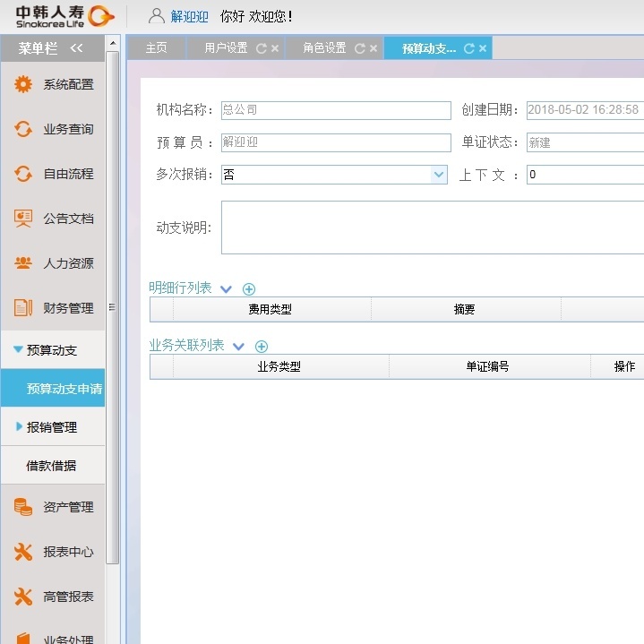Add a row to 明细行列表 with plus icon
This screenshot has height=644, width=644.
tap(249, 288)
